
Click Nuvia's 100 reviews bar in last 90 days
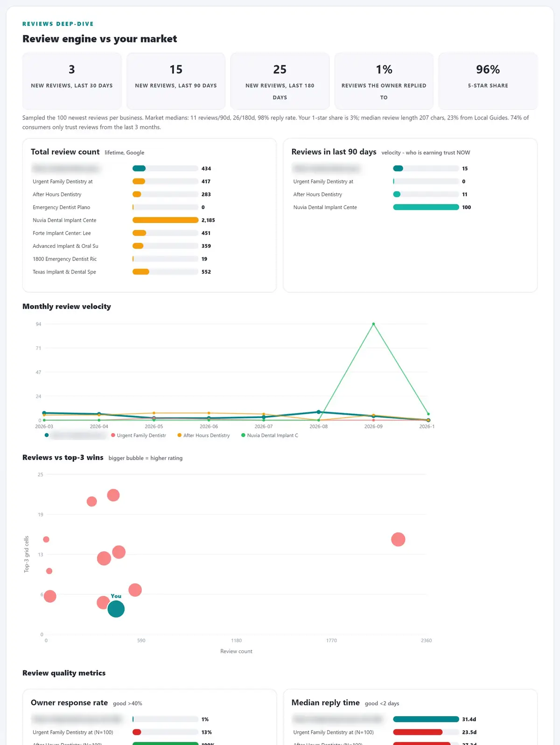(426, 207)
